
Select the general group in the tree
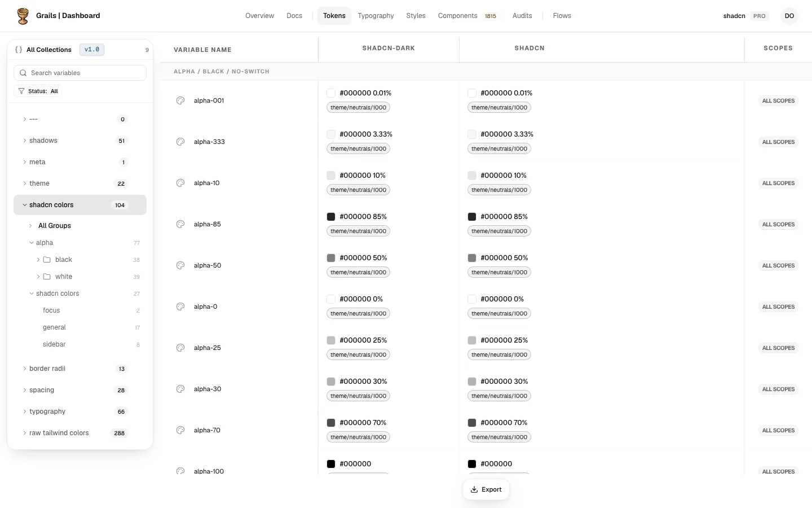point(54,327)
